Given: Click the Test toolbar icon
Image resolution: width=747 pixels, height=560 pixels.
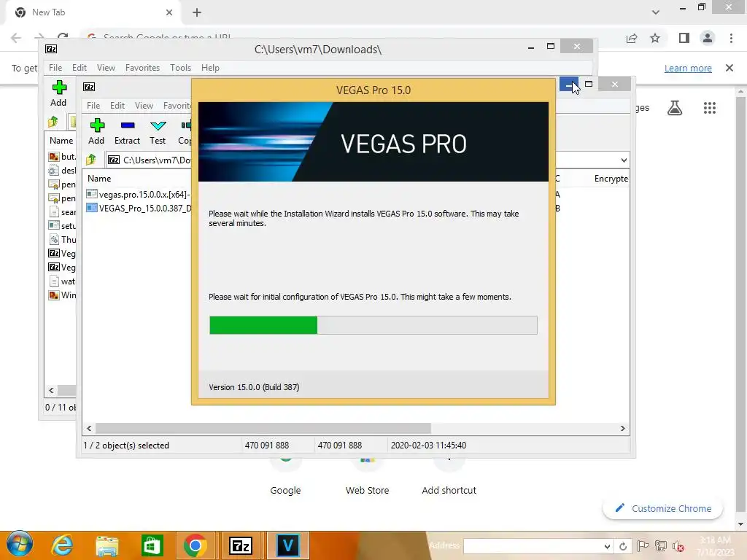Looking at the screenshot, I should 158,125.
